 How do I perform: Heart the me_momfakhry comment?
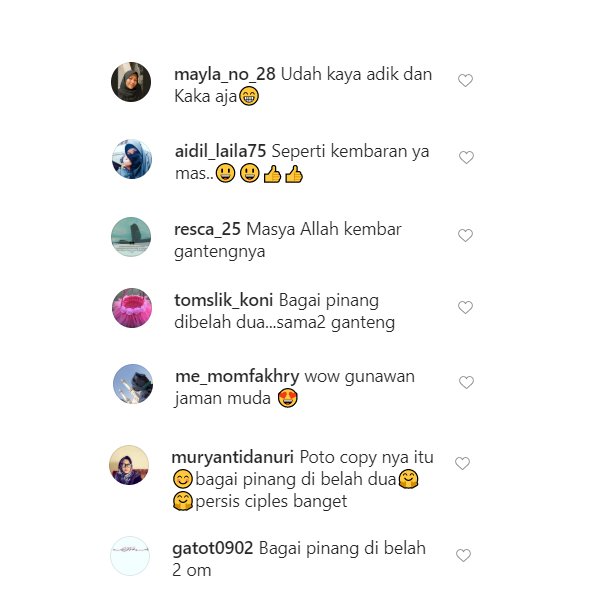[x=466, y=382]
